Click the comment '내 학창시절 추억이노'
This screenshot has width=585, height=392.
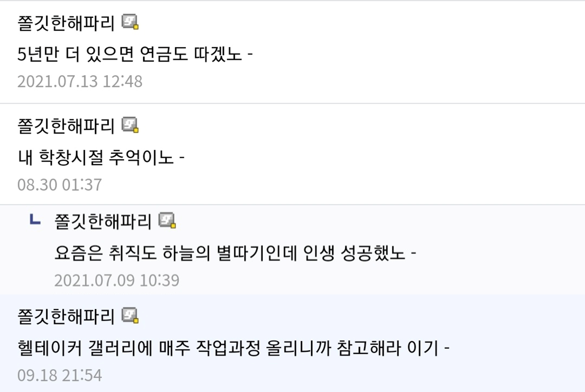pyautogui.click(x=101, y=157)
